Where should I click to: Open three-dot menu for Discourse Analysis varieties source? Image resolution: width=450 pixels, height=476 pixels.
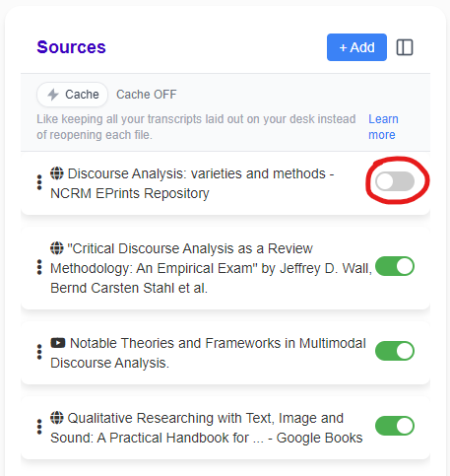[39, 182]
